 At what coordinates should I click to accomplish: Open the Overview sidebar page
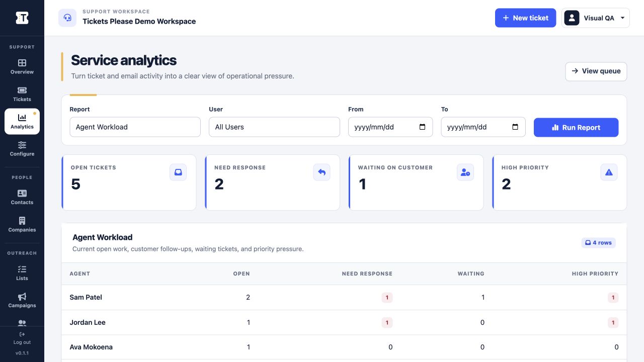(22, 67)
